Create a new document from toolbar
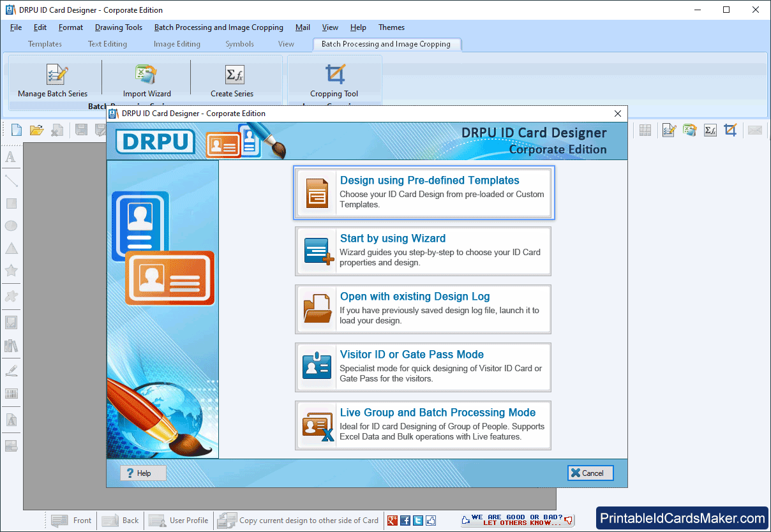The height and width of the screenshot is (532, 771). tap(17, 130)
